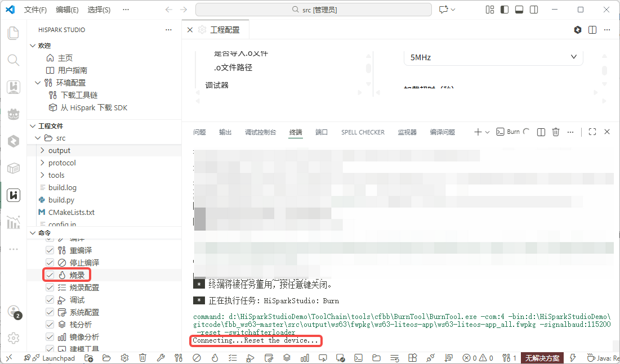Switch to the 问题 panel tab
The height and width of the screenshot is (364, 620).
pos(200,132)
